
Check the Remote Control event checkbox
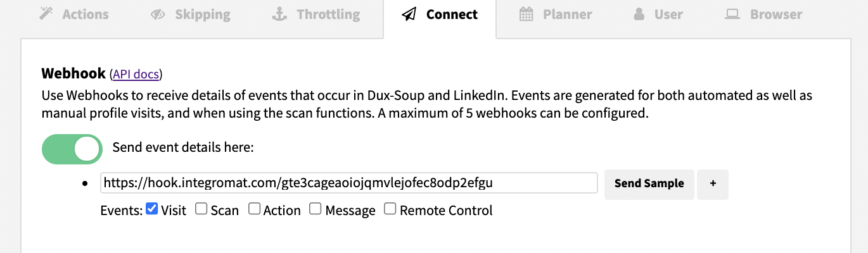click(390, 209)
